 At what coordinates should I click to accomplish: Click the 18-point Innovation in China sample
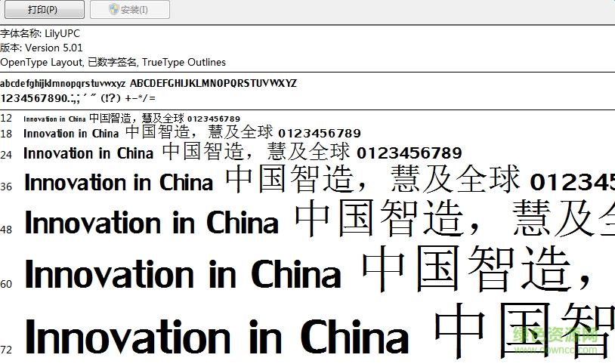click(x=71, y=134)
